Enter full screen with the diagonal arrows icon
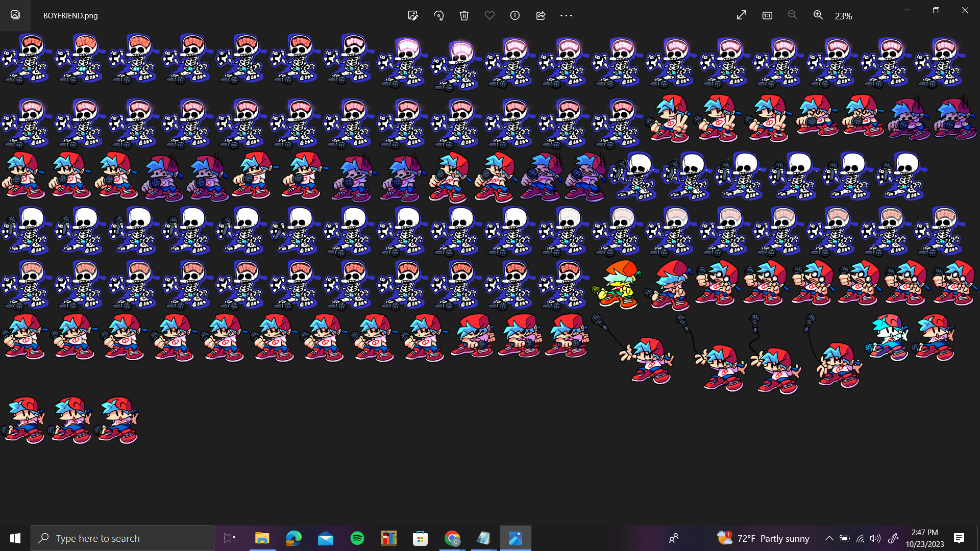 (742, 15)
